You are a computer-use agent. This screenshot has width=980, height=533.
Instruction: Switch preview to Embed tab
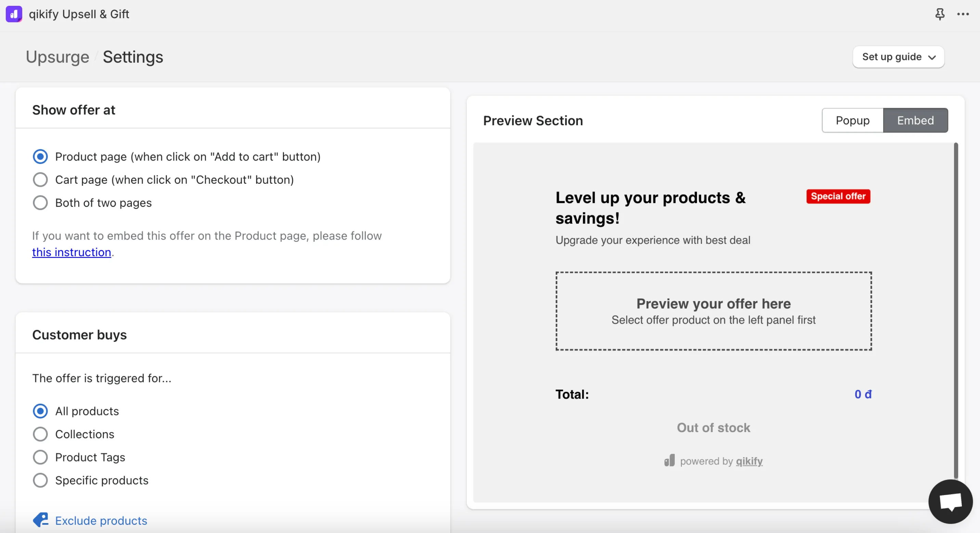pos(915,120)
